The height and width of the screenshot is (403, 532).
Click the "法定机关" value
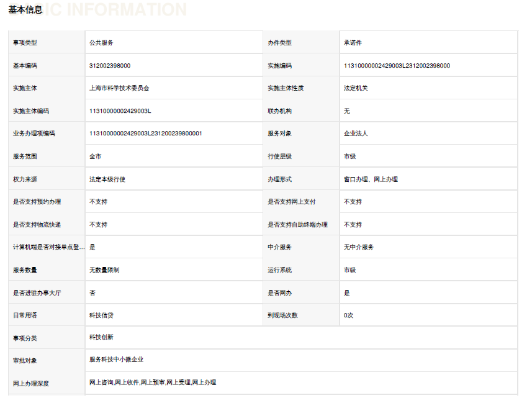click(356, 88)
